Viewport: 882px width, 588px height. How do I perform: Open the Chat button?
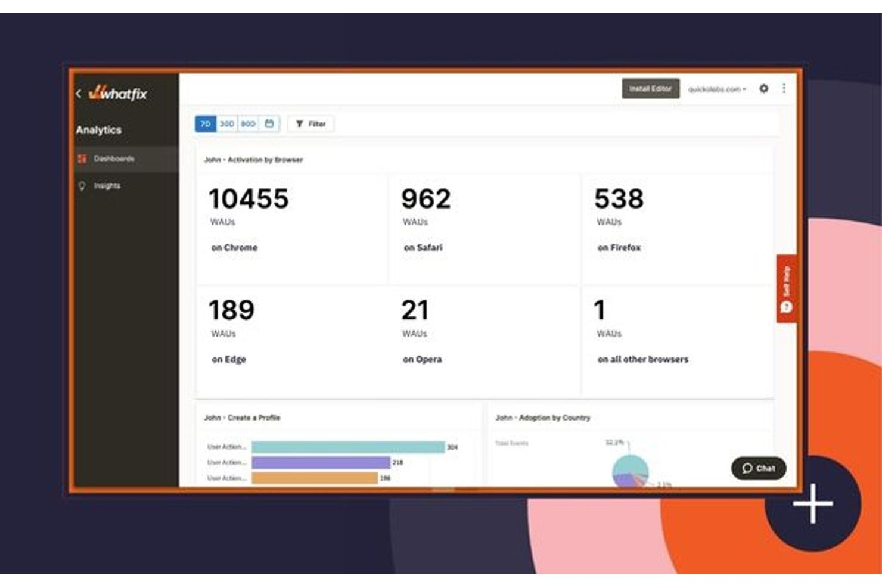[x=758, y=468]
